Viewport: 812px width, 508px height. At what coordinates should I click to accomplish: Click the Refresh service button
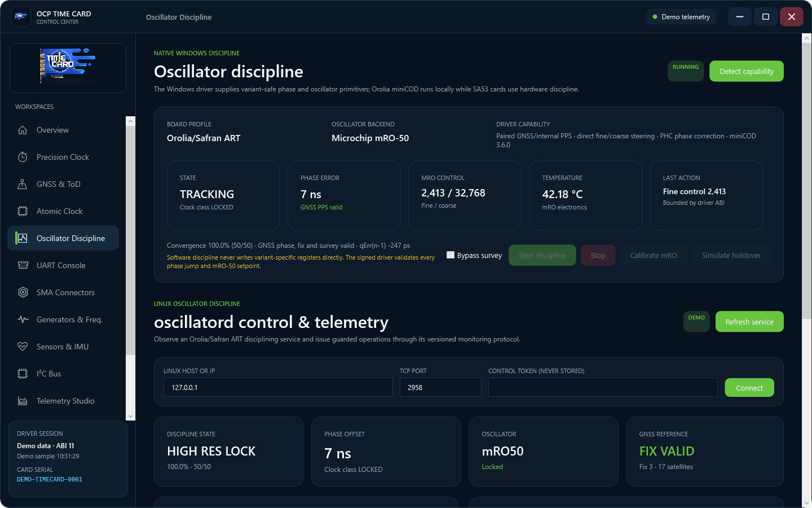[749, 322]
